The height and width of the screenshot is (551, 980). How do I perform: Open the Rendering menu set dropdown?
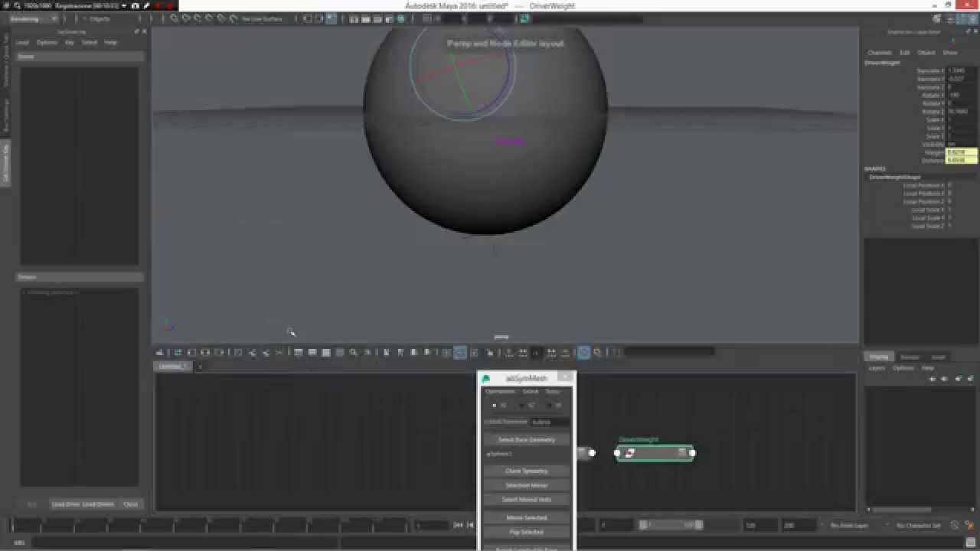point(33,18)
